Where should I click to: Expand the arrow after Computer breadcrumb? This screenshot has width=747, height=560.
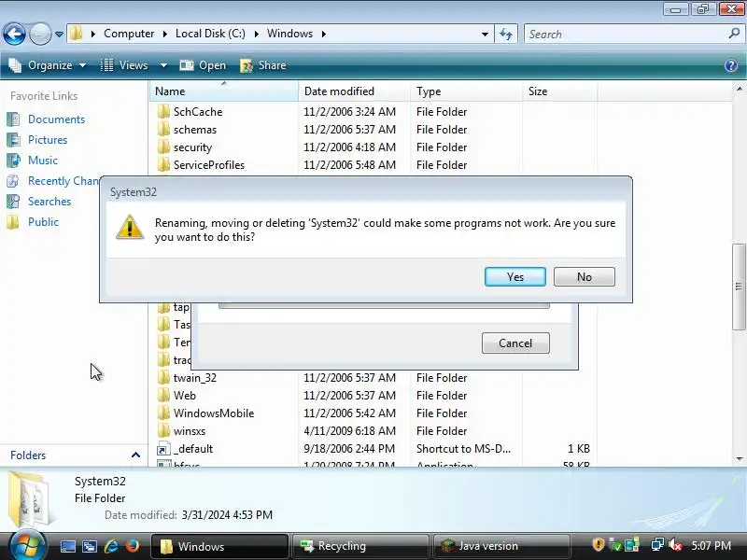pyautogui.click(x=165, y=34)
